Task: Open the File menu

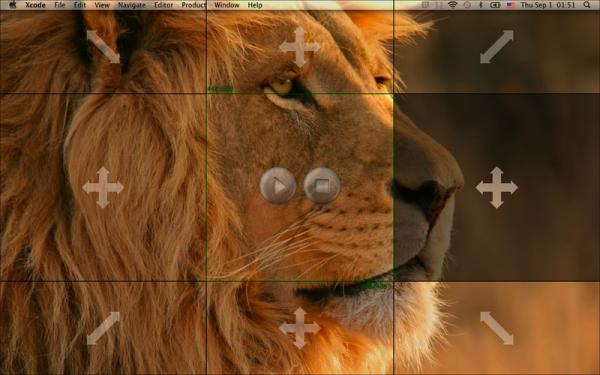Action: tap(60, 5)
